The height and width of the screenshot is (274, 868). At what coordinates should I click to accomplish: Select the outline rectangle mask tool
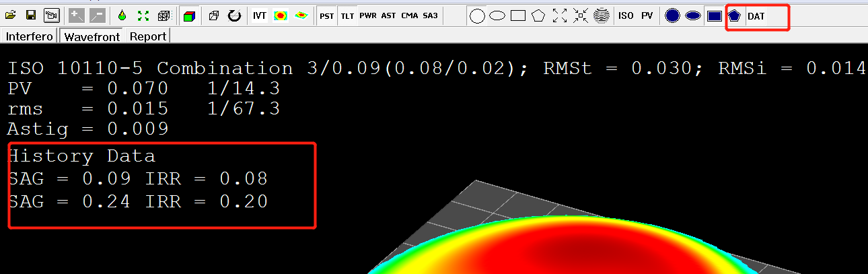click(x=518, y=16)
